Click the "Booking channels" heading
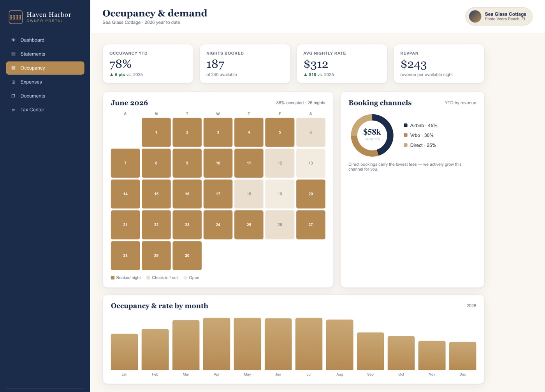The height and width of the screenshot is (392, 545). [380, 103]
